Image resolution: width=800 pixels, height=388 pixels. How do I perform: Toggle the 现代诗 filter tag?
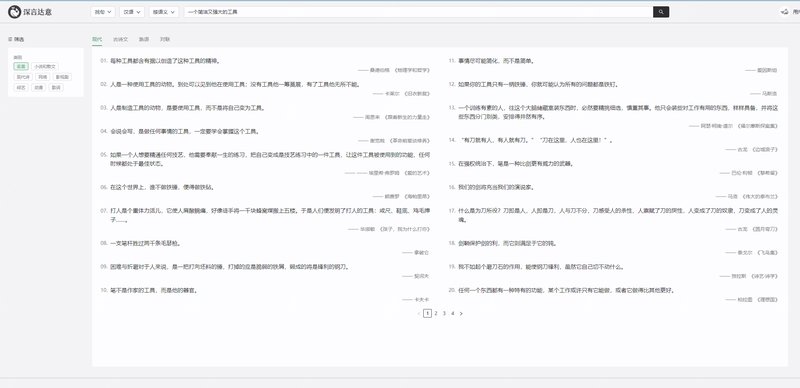[23, 77]
